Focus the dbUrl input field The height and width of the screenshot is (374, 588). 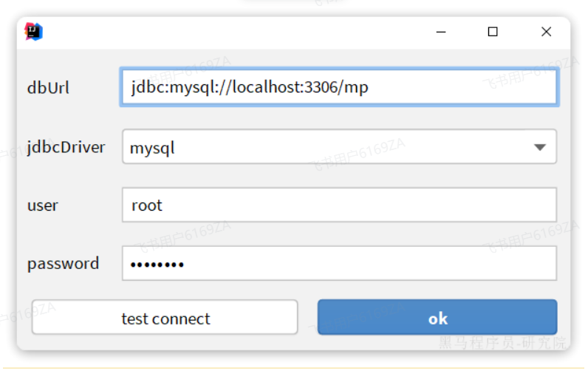[x=458, y=87]
